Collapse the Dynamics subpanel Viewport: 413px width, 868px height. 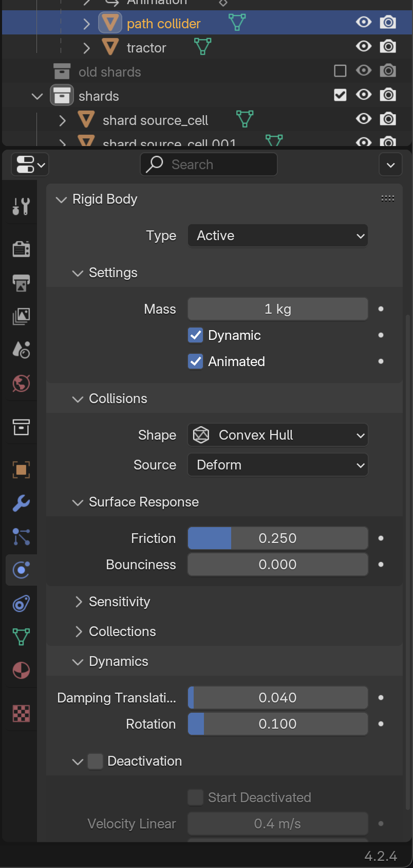click(78, 662)
